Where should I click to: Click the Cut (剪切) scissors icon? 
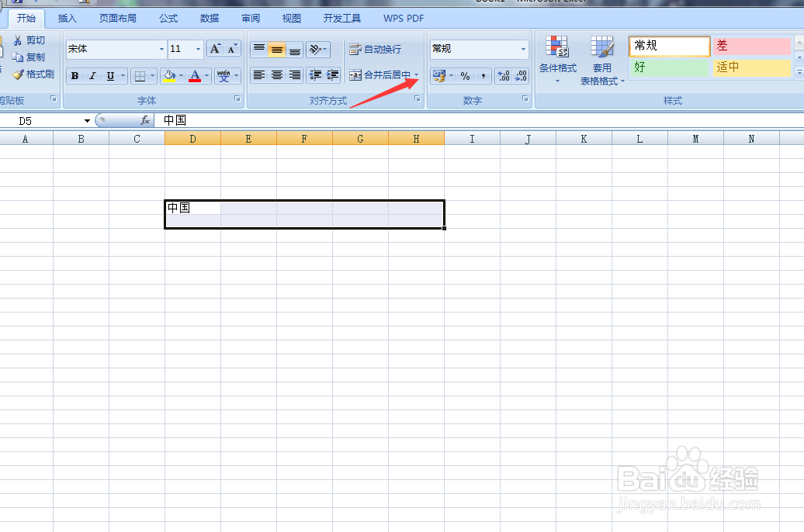(x=17, y=40)
